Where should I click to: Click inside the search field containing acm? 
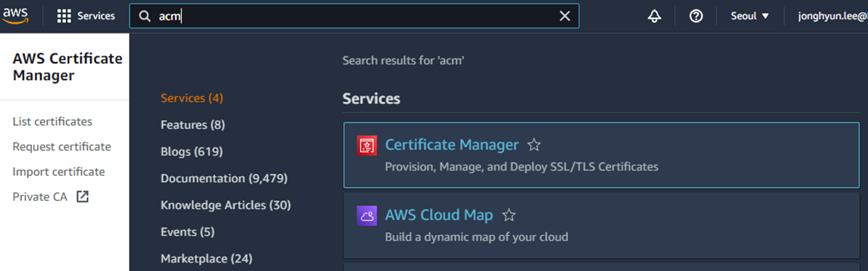point(354,16)
